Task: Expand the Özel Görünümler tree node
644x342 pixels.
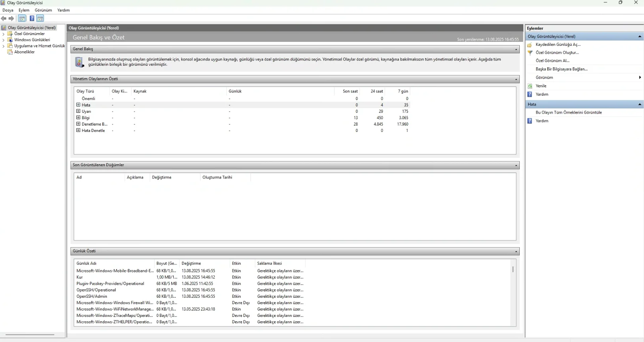Action: click(x=4, y=34)
